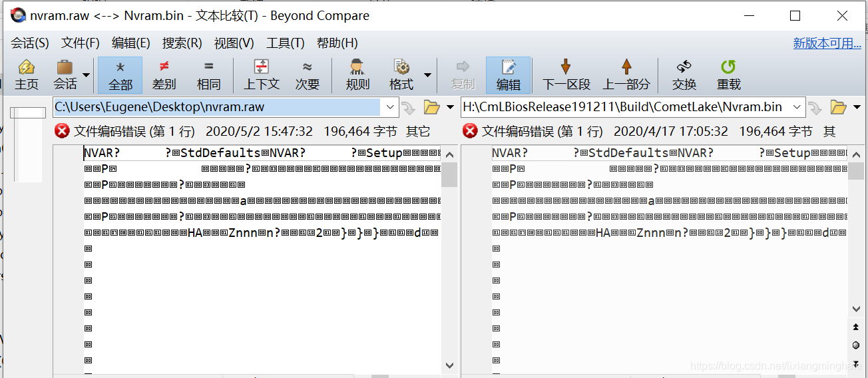Click the Format (格式) toolbar button
The height and width of the screenshot is (378, 868).
click(401, 75)
